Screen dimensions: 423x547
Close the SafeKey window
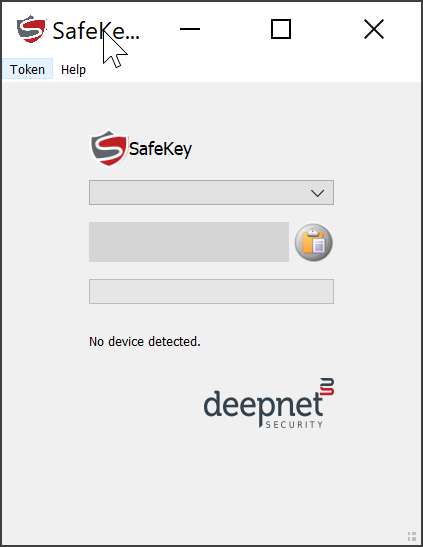(x=374, y=29)
